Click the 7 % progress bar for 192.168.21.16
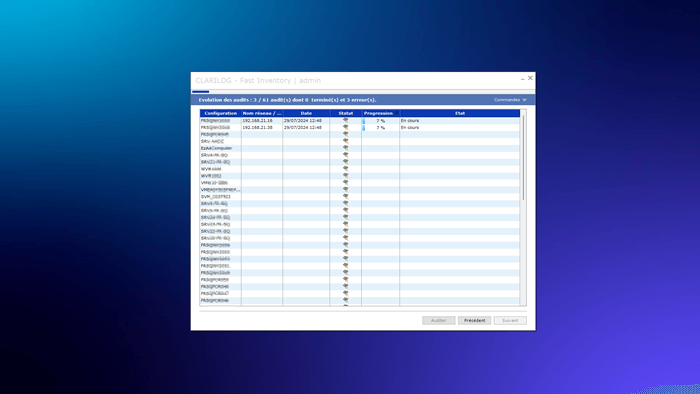 pos(380,120)
